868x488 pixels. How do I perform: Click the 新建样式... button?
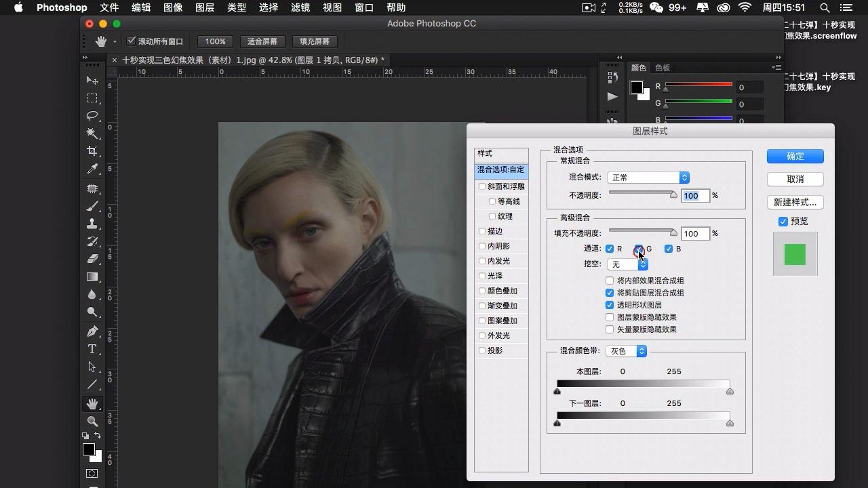point(795,203)
